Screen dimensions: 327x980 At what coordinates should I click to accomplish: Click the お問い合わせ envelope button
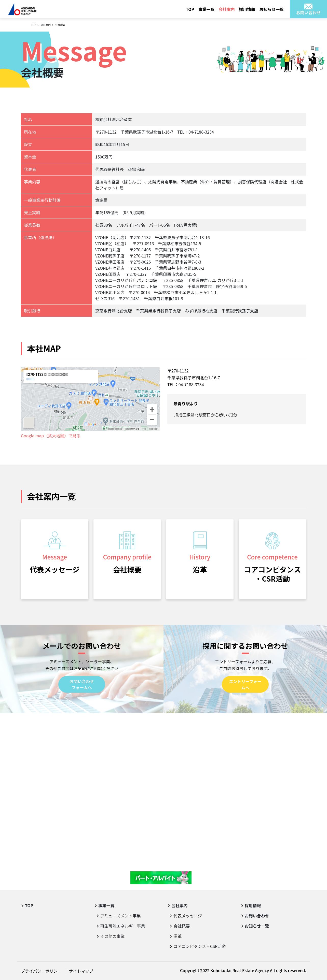click(308, 9)
